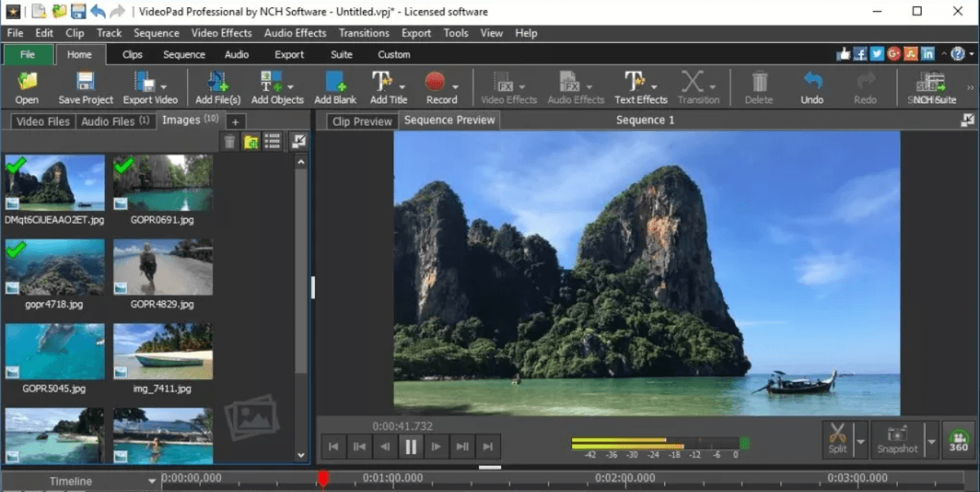Pause the sequence preview playback

(410, 446)
